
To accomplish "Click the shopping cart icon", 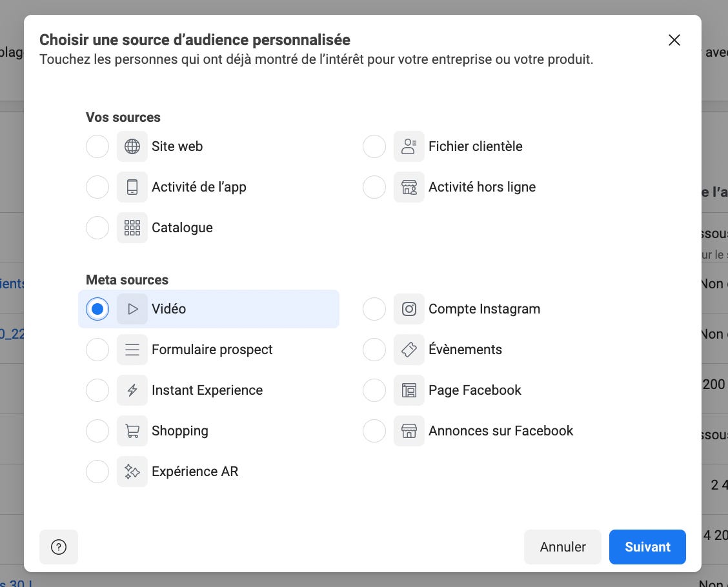I will [x=132, y=431].
